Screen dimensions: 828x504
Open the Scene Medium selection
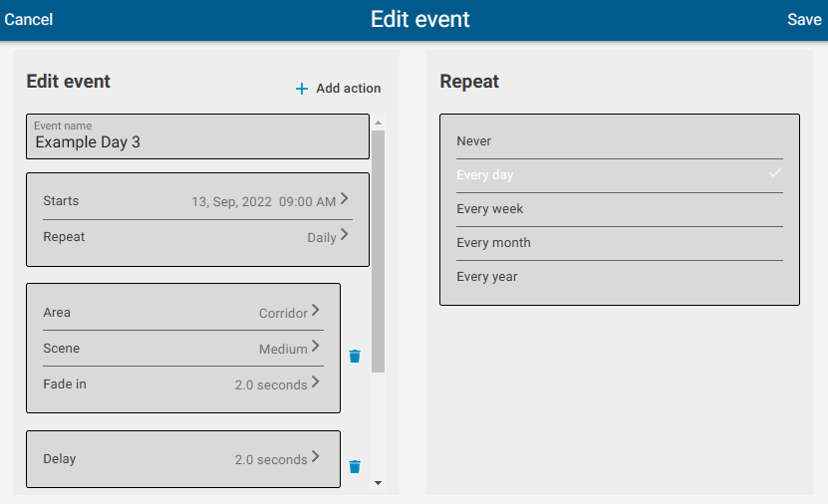pyautogui.click(x=182, y=348)
